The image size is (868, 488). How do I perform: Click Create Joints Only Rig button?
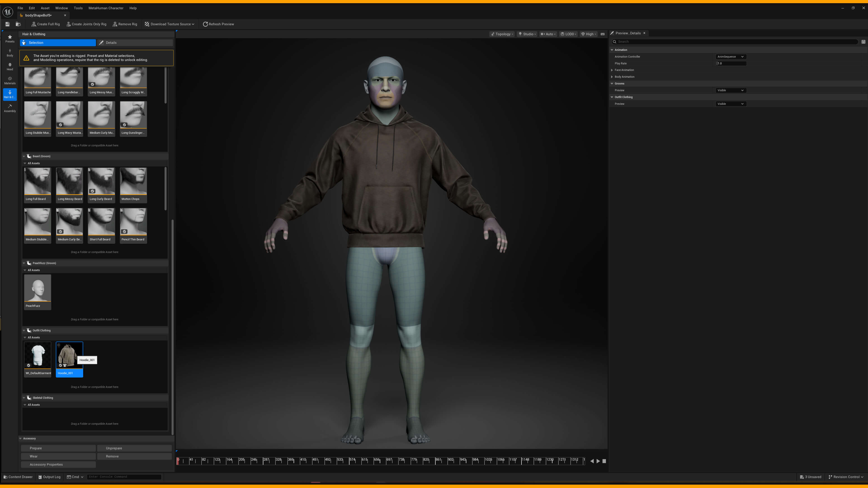point(86,24)
